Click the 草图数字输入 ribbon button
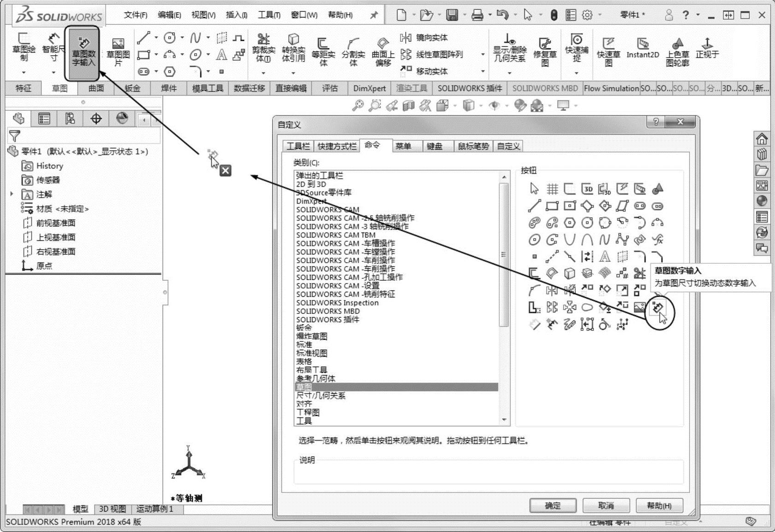This screenshot has width=775, height=532. point(83,53)
